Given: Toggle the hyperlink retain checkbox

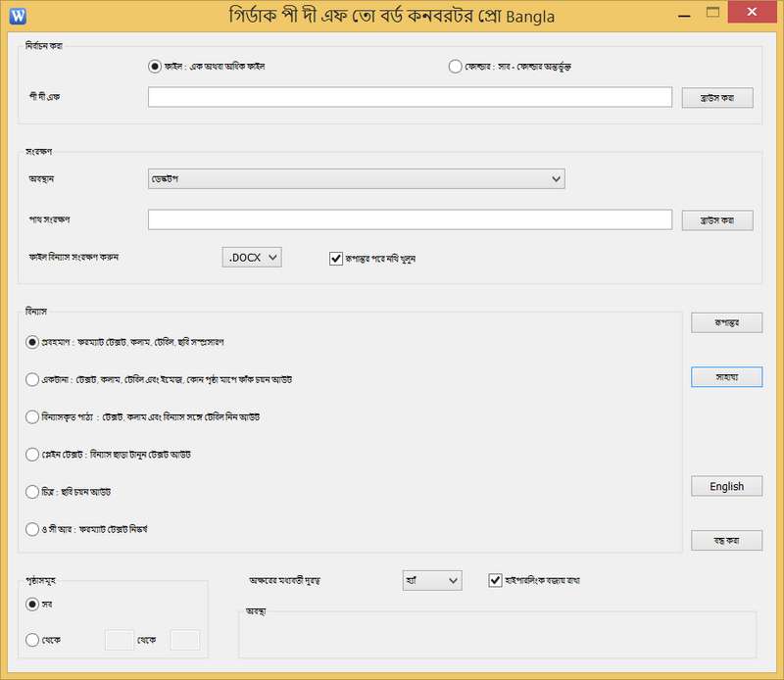Looking at the screenshot, I should [x=495, y=580].
